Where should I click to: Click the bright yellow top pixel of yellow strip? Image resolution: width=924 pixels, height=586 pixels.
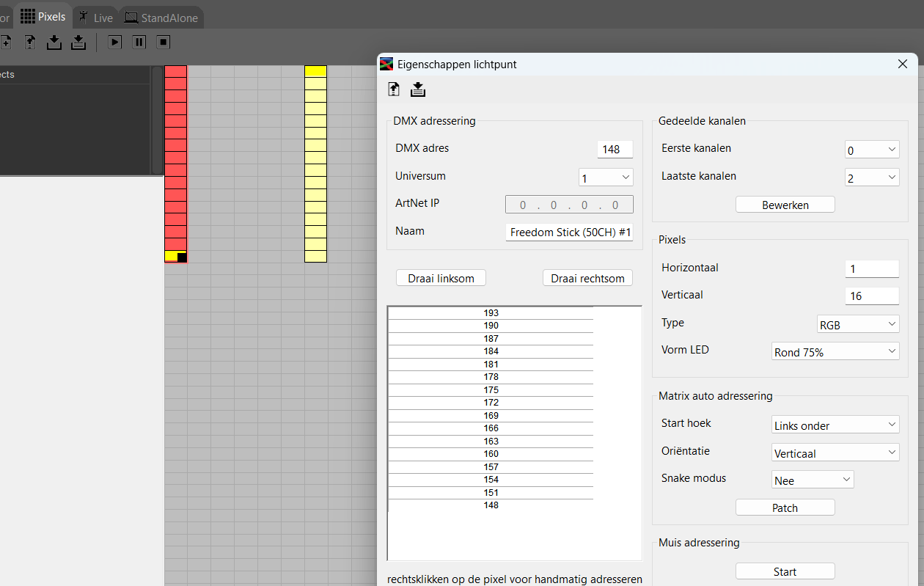(x=315, y=71)
